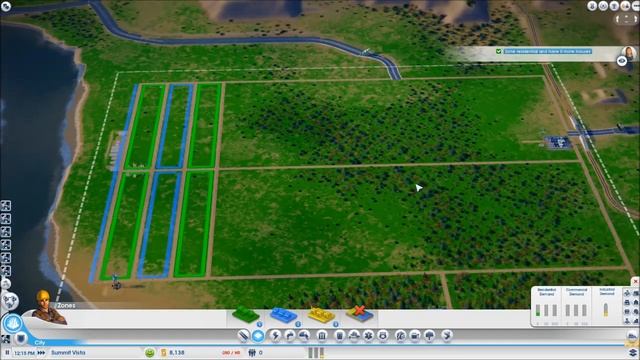
Task: Show info for Commercial zone tool
Action: point(298,324)
